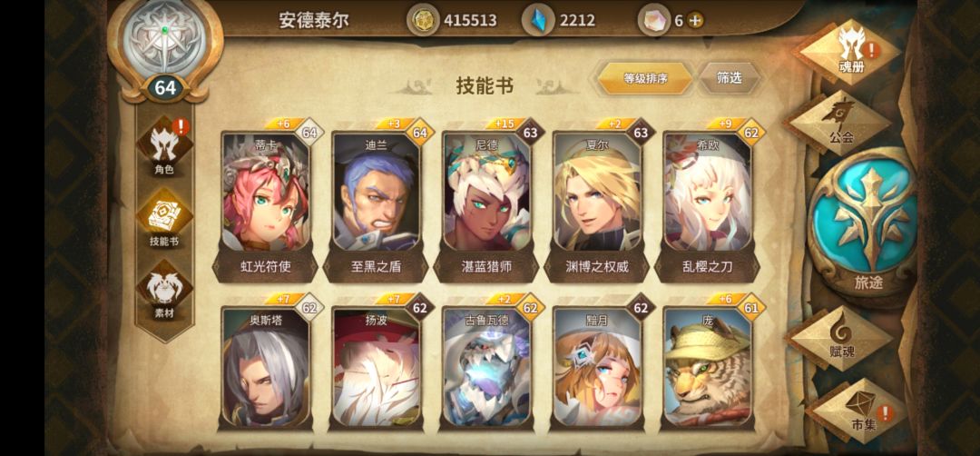980x456 pixels.
Task: Open the 赋魂 swirl icon
Action: [841, 338]
